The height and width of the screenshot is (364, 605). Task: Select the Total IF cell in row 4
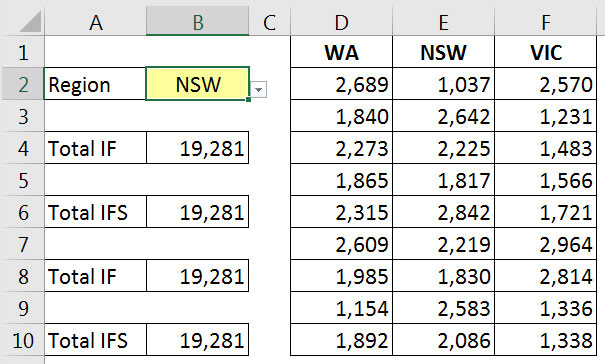pyautogui.click(x=95, y=148)
